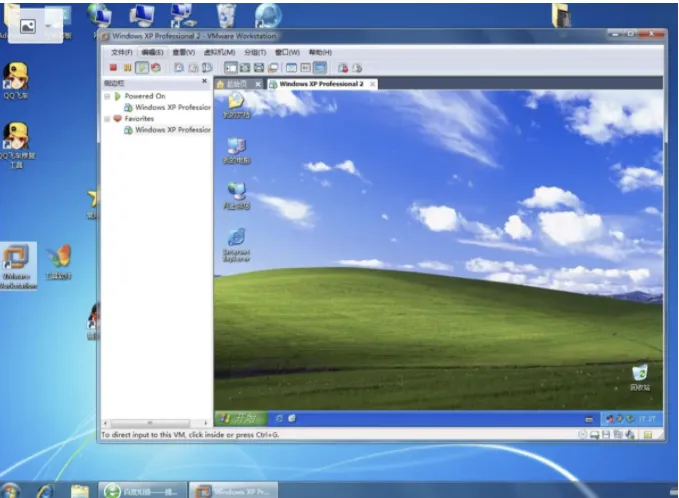Viewport: 679px width, 498px height.
Task: Click sidebar scrollbar right arrow
Action: [206, 423]
